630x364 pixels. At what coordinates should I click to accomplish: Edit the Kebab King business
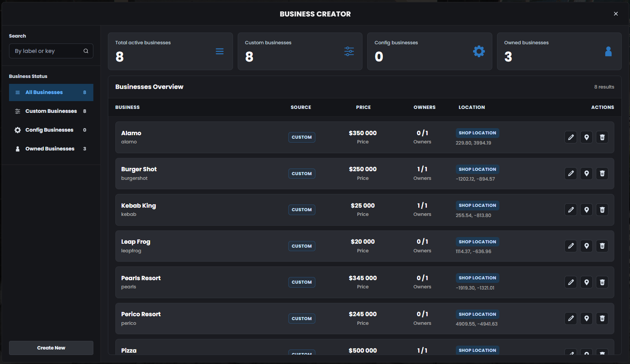coord(571,210)
